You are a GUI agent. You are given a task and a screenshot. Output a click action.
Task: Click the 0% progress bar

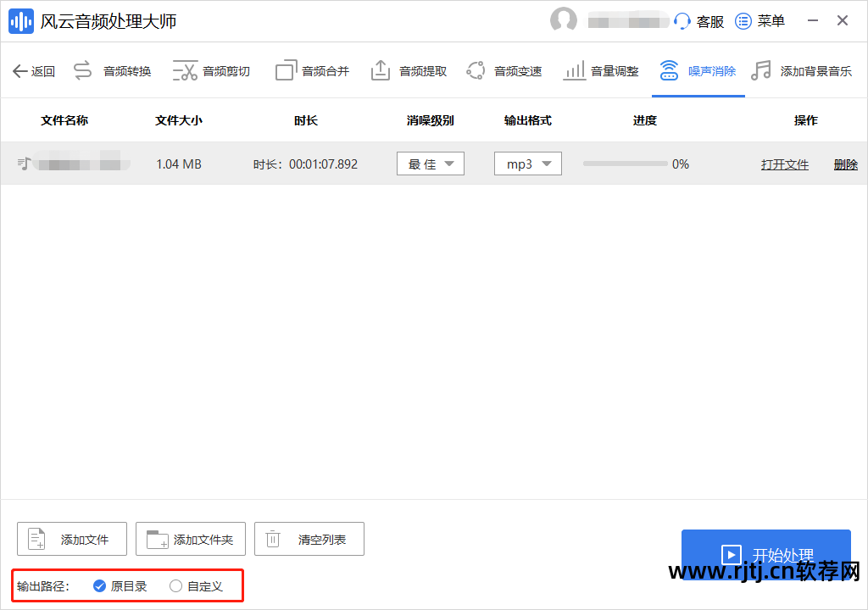pos(625,164)
